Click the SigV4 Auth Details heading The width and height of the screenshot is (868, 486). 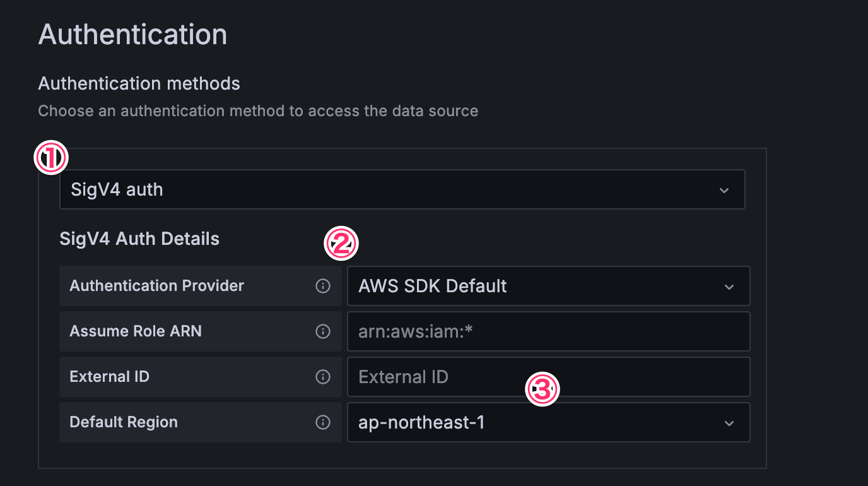[139, 239]
